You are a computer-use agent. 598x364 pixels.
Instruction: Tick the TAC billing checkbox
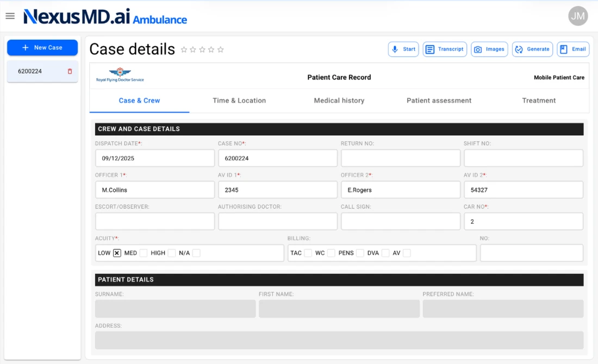click(308, 253)
